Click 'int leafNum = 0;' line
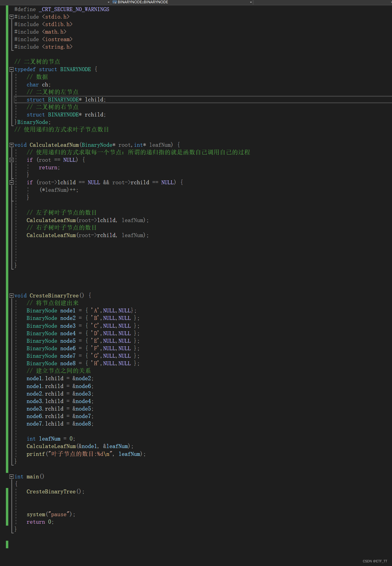This screenshot has height=566, width=392. [x=51, y=439]
